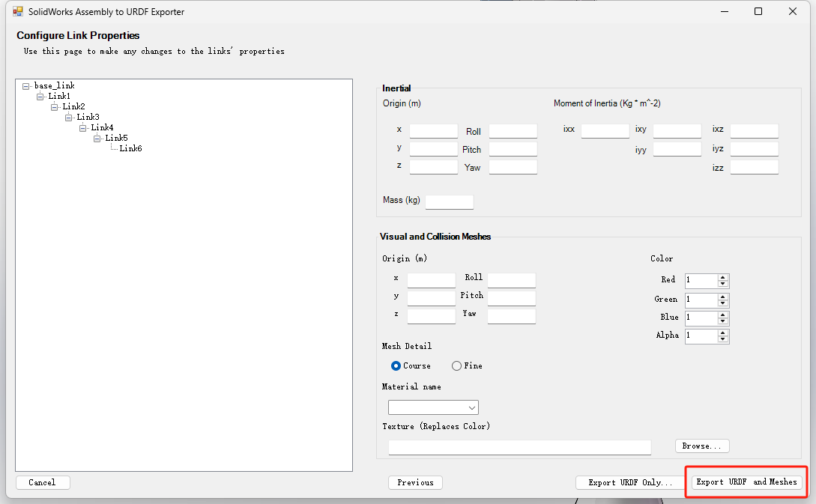This screenshot has width=816, height=504.
Task: Click the Cancel button
Action: 43,483
